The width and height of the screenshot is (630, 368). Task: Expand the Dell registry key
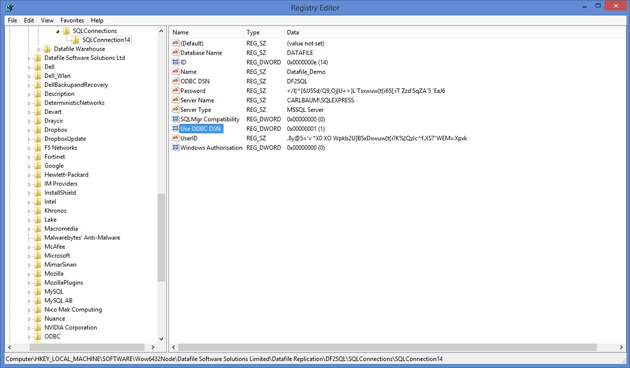pos(29,67)
